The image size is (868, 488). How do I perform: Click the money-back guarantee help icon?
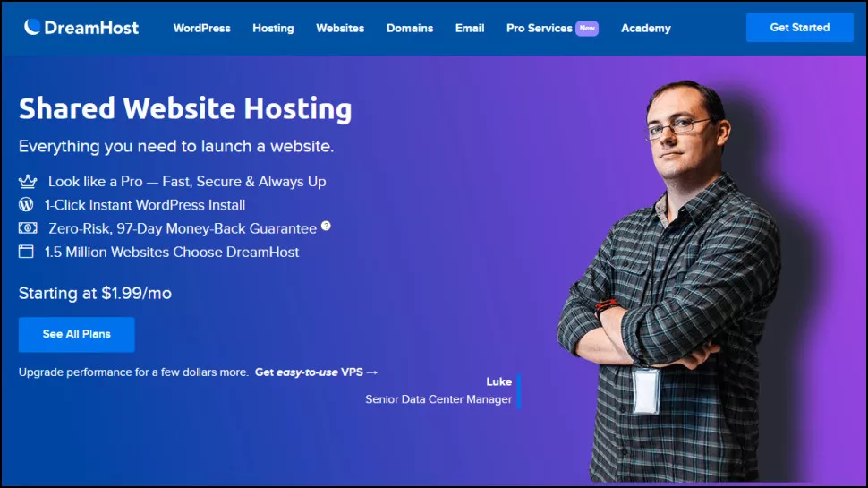point(326,226)
